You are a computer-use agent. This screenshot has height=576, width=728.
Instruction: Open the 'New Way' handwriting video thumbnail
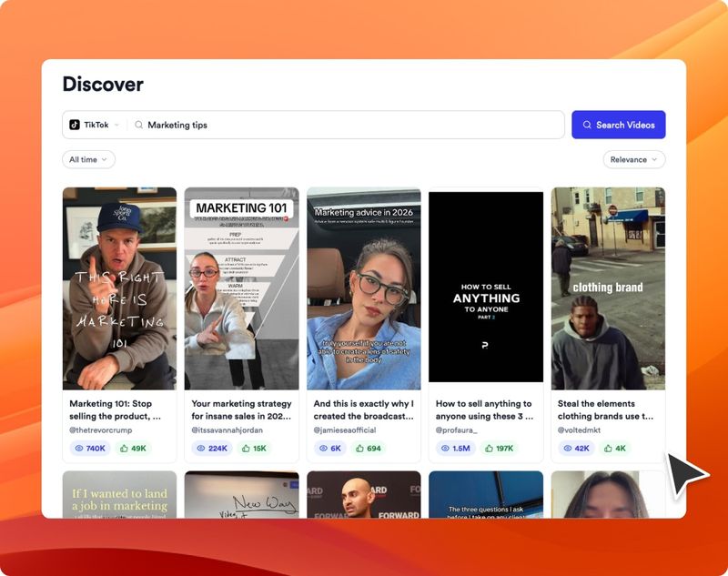click(x=241, y=494)
